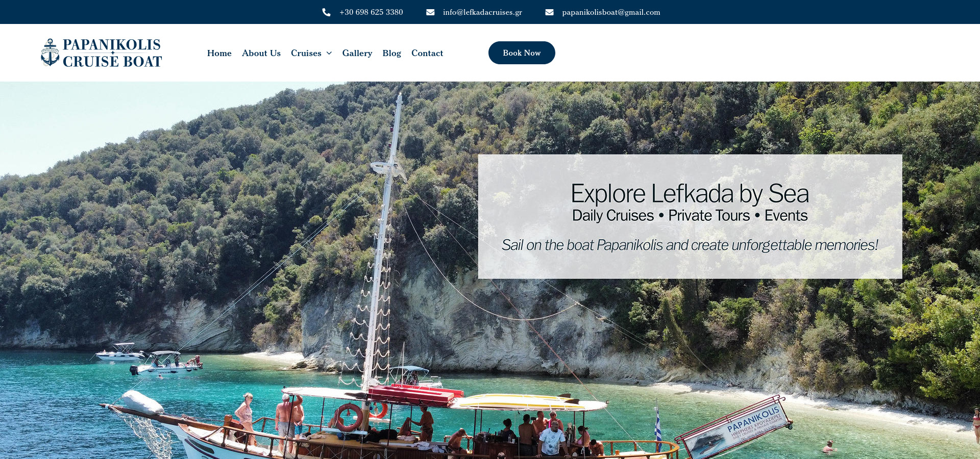Expand the chevron arrow next to Cruises

pos(329,53)
